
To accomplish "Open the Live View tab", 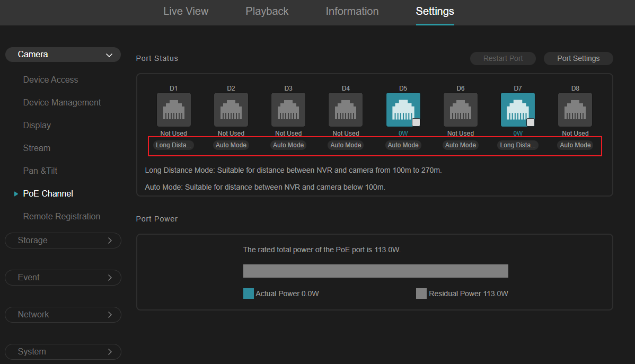I will point(186,11).
